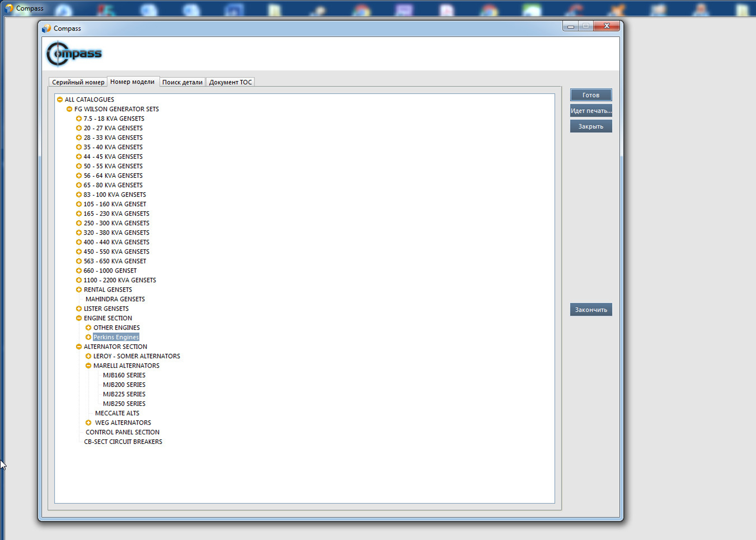Collapse ALL CATALOGUES root minus icon

(60, 100)
